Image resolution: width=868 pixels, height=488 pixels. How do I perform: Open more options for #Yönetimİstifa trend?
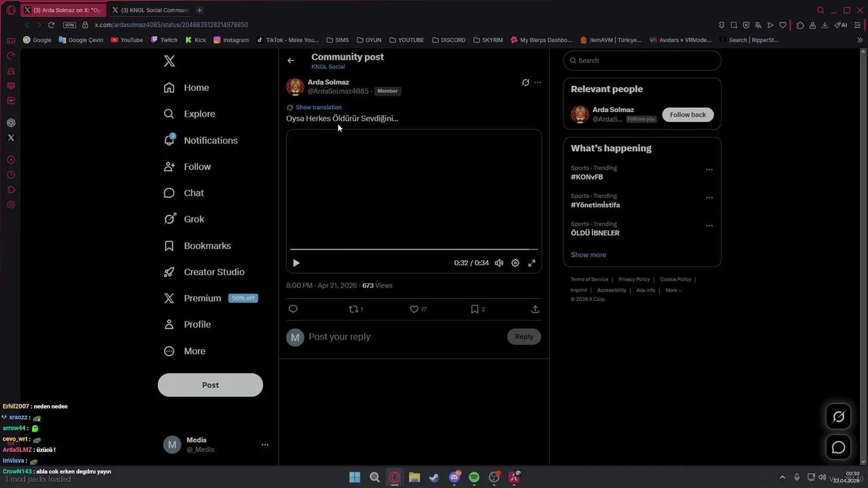709,197
